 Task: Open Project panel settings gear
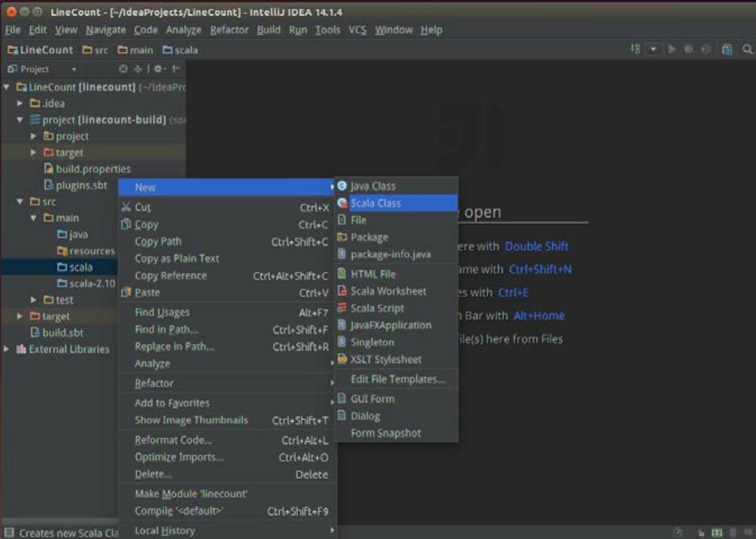[x=159, y=69]
